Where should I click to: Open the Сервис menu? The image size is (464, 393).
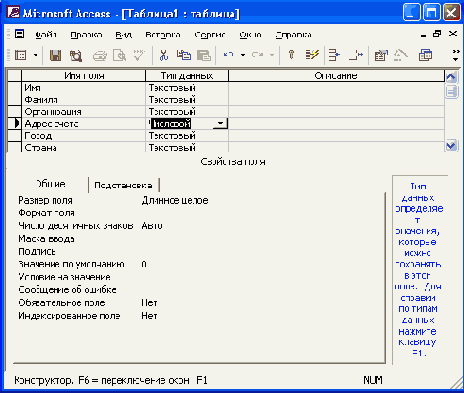tap(210, 35)
